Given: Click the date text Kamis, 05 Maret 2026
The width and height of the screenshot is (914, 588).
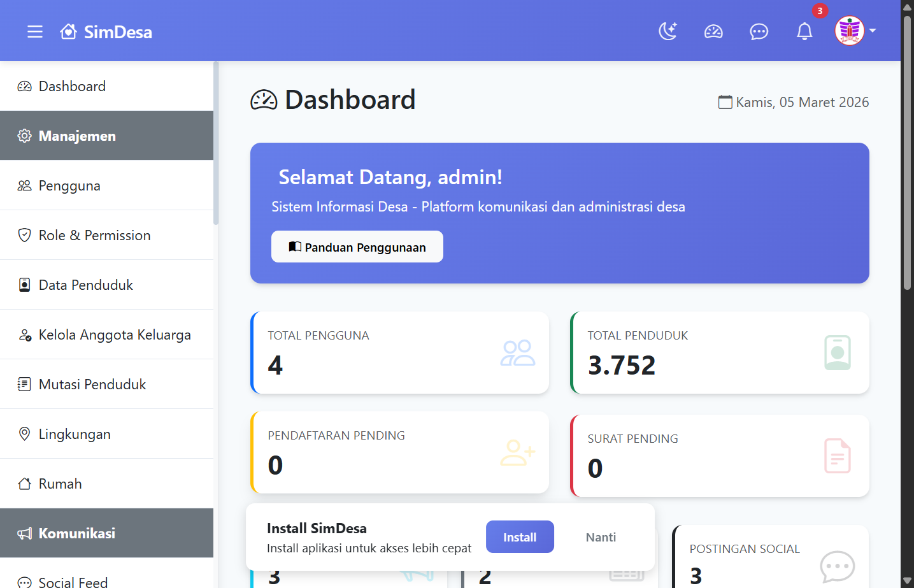Looking at the screenshot, I should 803,102.
